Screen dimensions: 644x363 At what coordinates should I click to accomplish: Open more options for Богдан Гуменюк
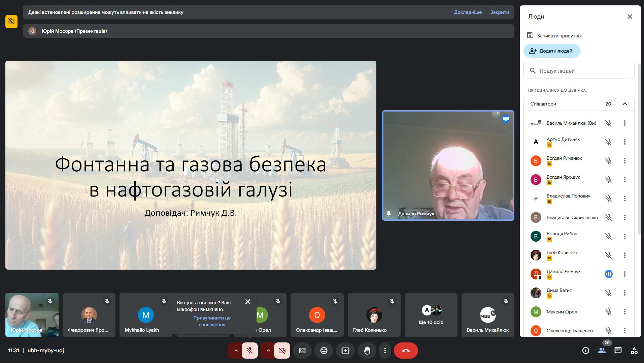(x=624, y=161)
